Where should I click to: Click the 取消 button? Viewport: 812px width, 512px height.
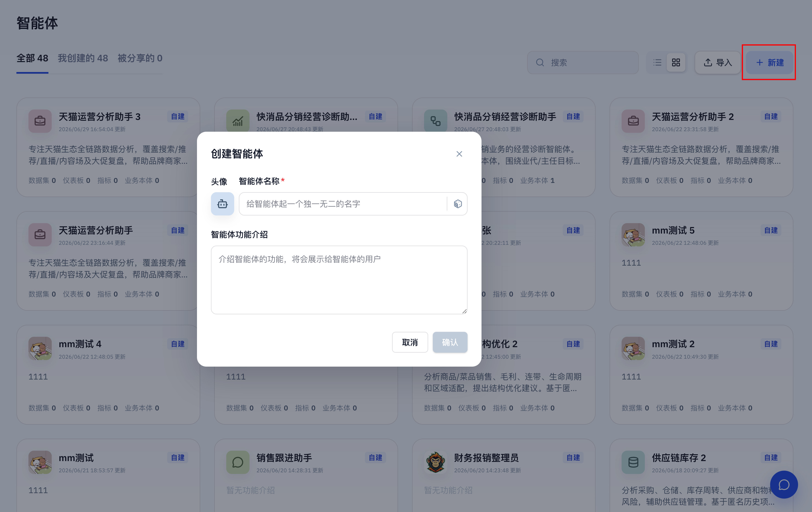[x=410, y=342]
